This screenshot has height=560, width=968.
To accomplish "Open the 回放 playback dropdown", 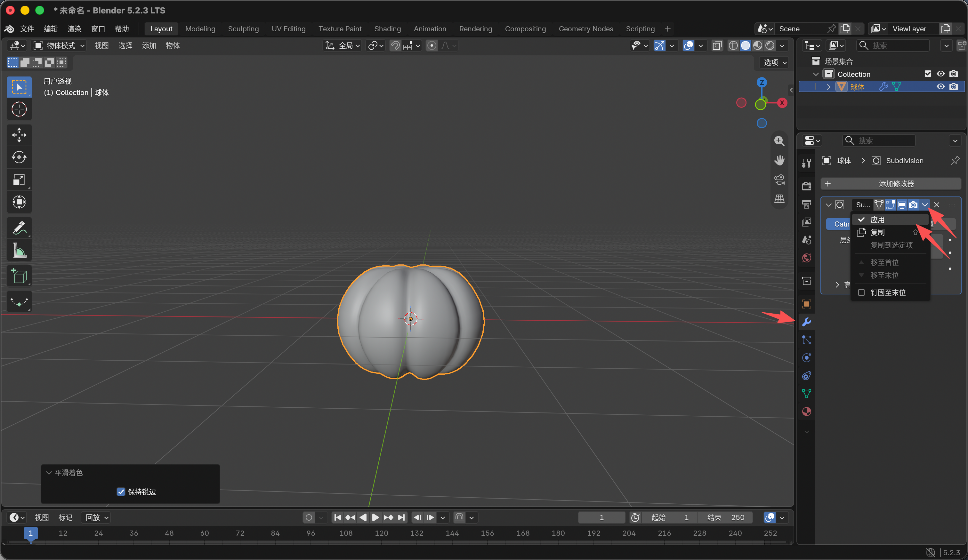I will point(96,517).
